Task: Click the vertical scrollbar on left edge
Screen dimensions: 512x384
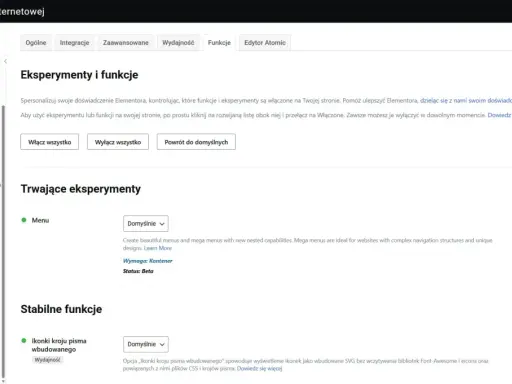Action: (3, 242)
